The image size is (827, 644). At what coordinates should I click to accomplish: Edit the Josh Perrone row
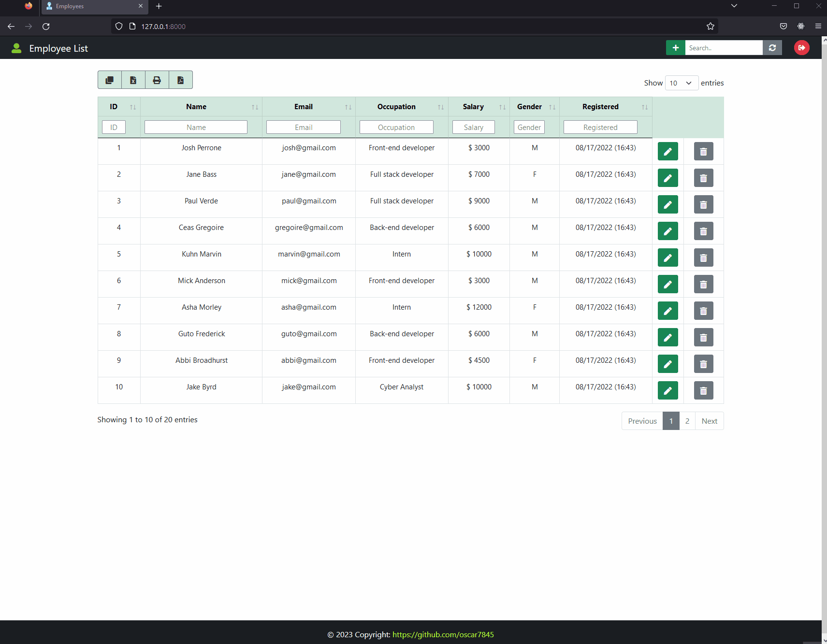click(x=667, y=151)
